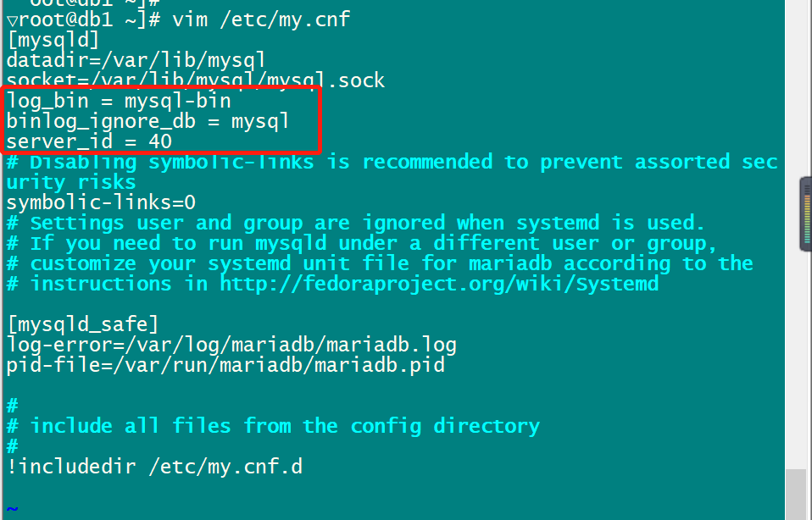The image size is (812, 520).
Task: Click the vim /etc/my.cnf command text
Action: pyautogui.click(x=261, y=19)
